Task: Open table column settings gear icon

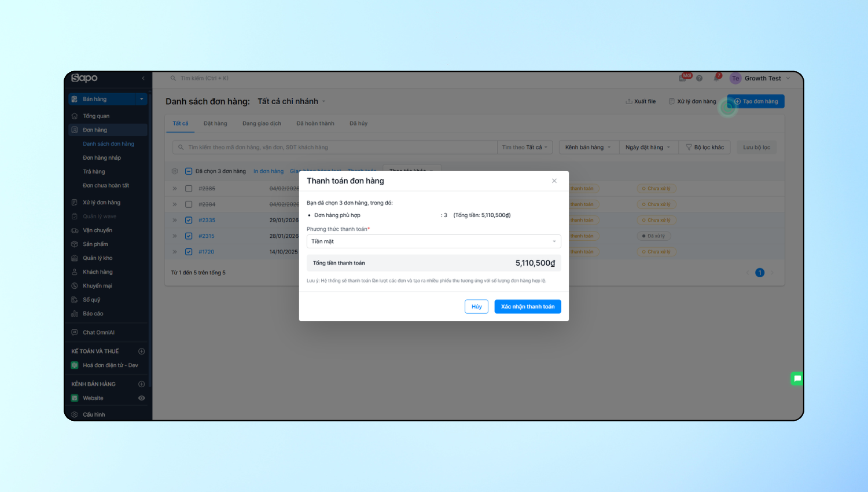Action: (175, 171)
